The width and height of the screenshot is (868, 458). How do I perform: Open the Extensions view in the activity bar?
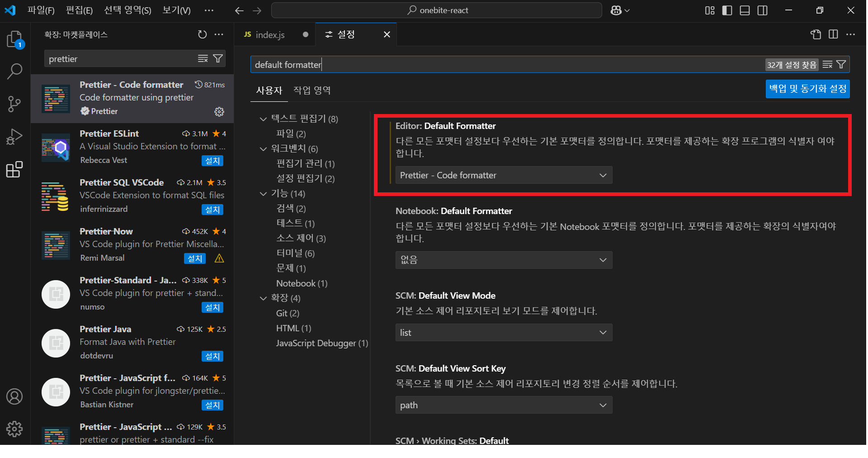[x=15, y=169]
